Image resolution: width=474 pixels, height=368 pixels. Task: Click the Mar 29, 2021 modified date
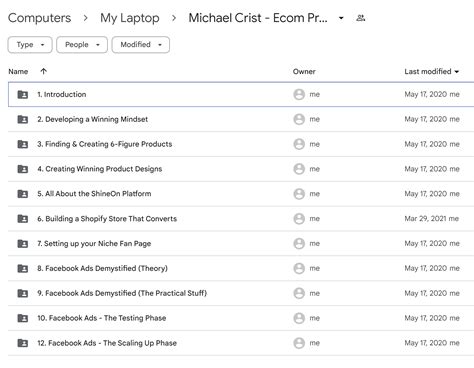coord(425,219)
